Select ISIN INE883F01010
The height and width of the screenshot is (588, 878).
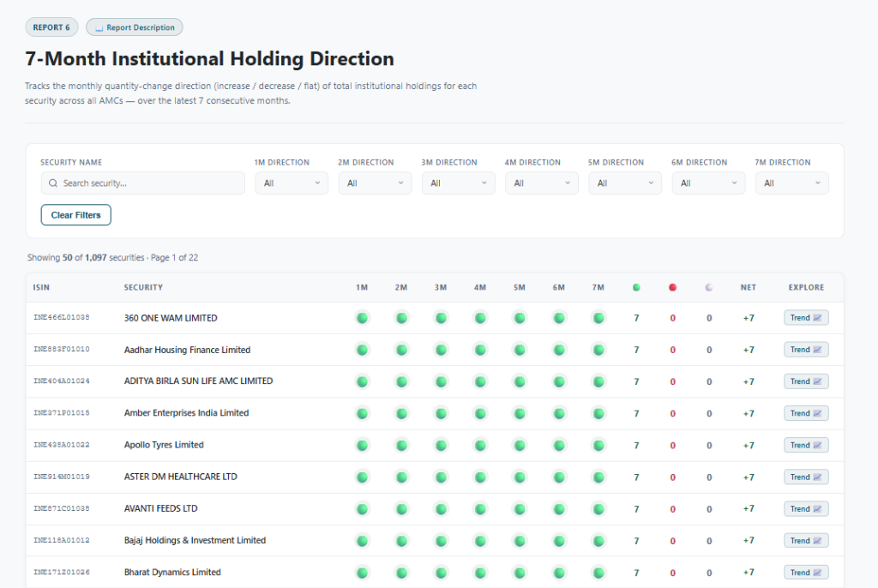pos(62,350)
